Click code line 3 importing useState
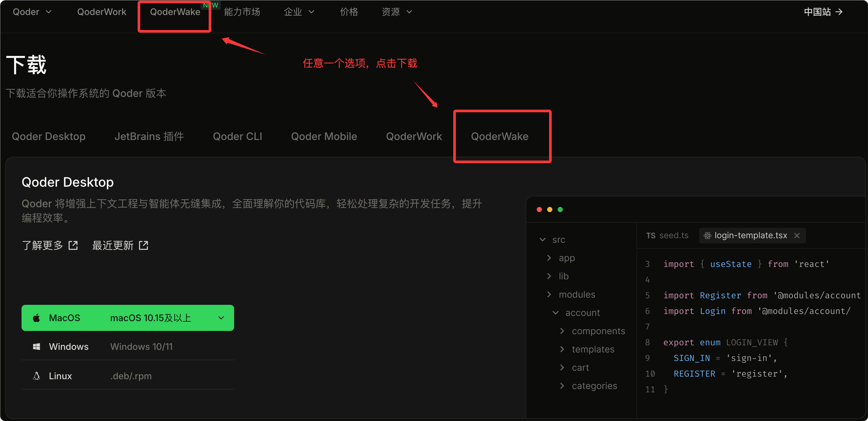This screenshot has height=421, width=868. pos(746,264)
